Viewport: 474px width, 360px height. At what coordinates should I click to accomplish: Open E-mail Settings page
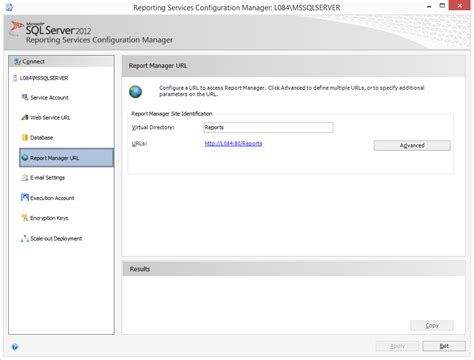coord(48,178)
